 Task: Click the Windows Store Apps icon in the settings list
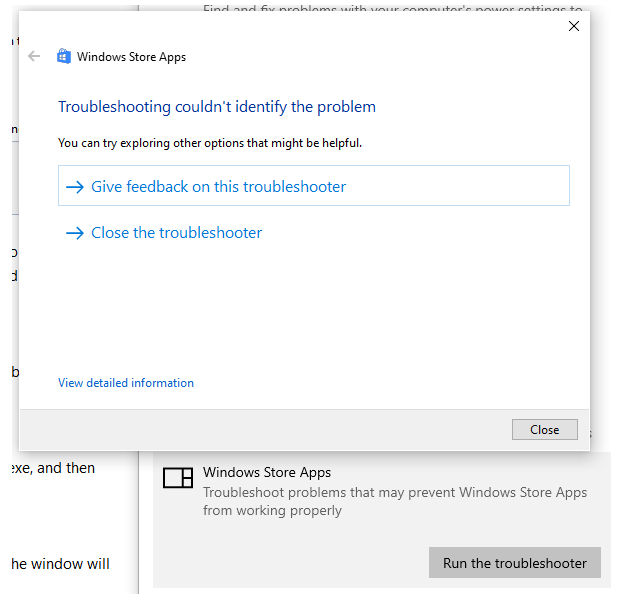coord(178,478)
